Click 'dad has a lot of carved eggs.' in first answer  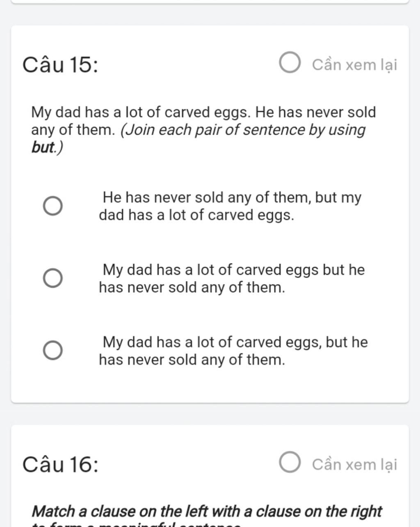pos(196,215)
